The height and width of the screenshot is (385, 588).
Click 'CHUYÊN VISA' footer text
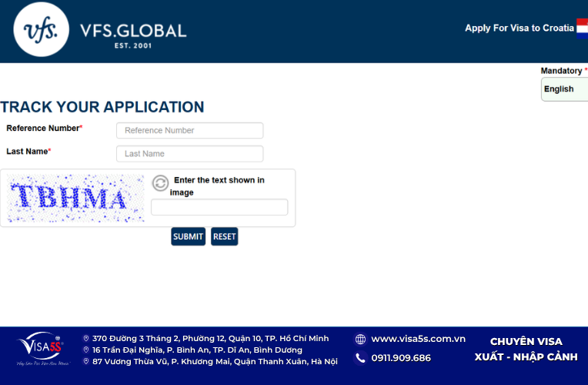click(526, 341)
